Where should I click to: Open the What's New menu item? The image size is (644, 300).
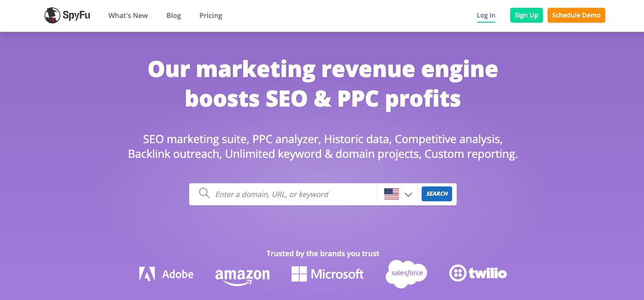(x=128, y=15)
